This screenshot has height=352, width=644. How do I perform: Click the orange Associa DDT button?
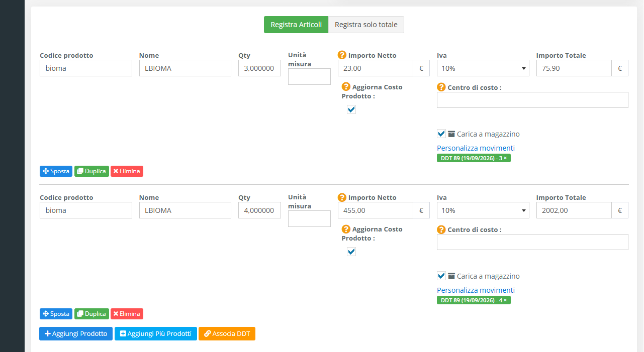(x=227, y=334)
